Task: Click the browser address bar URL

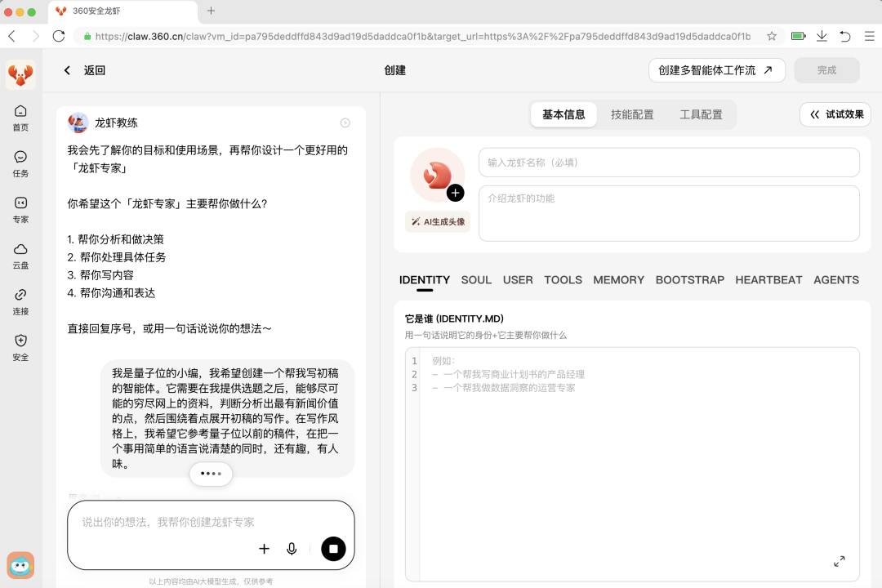Action: point(422,37)
